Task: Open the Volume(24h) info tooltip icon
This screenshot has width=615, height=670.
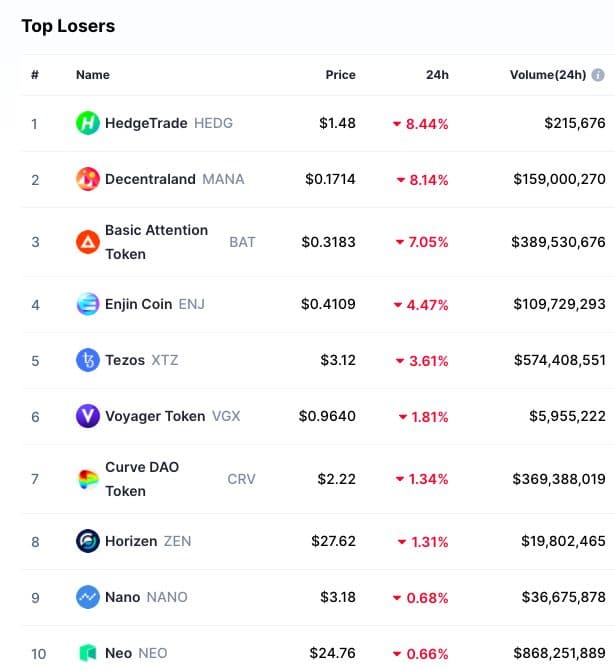Action: (597, 75)
